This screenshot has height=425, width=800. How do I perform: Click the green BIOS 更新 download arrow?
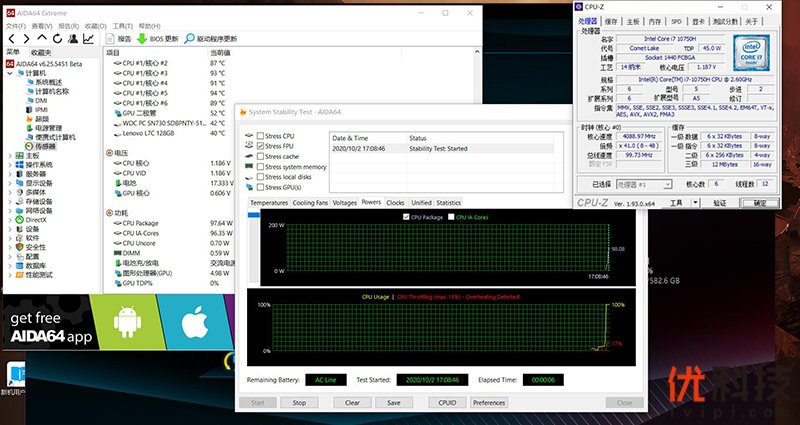click(x=142, y=39)
